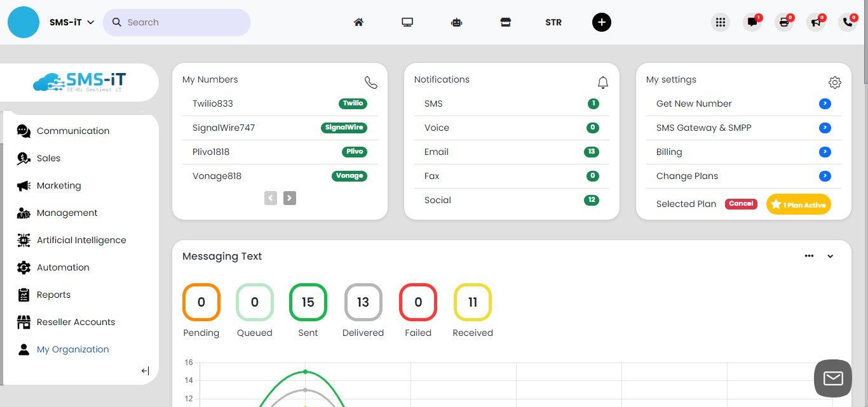The image size is (868, 407).
Task: Open the storefront icon in top navigation
Action: click(x=505, y=22)
